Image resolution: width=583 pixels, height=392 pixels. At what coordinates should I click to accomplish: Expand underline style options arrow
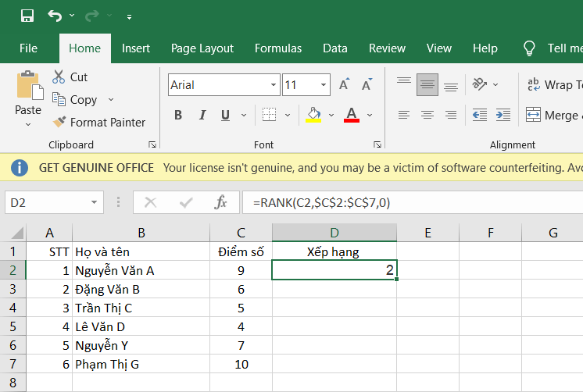point(244,116)
